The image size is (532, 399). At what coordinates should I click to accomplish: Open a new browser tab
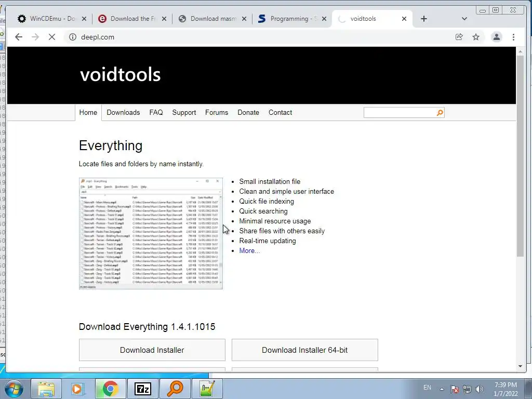(424, 19)
